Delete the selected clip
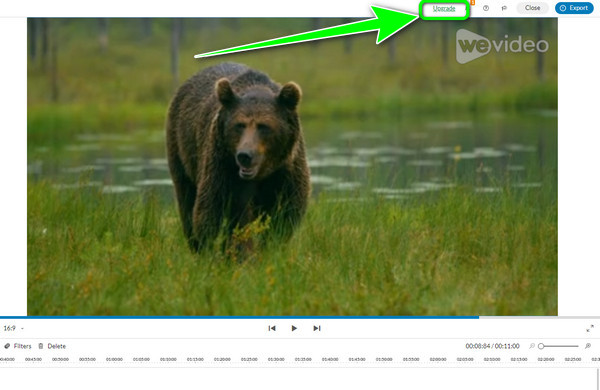This screenshot has width=600, height=390. (x=52, y=346)
